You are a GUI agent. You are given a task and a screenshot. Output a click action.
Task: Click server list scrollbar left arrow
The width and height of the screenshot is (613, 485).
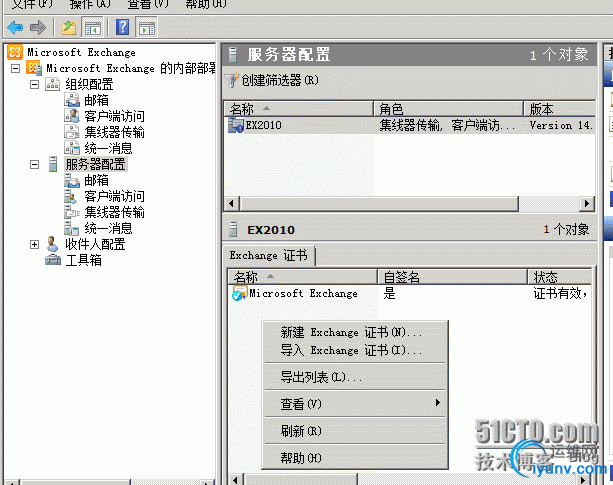tap(231, 204)
